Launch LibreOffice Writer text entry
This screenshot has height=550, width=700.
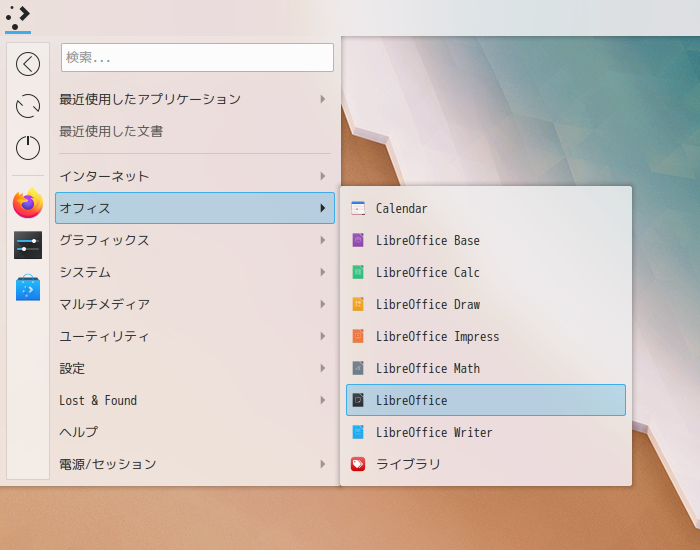pyautogui.click(x=434, y=432)
